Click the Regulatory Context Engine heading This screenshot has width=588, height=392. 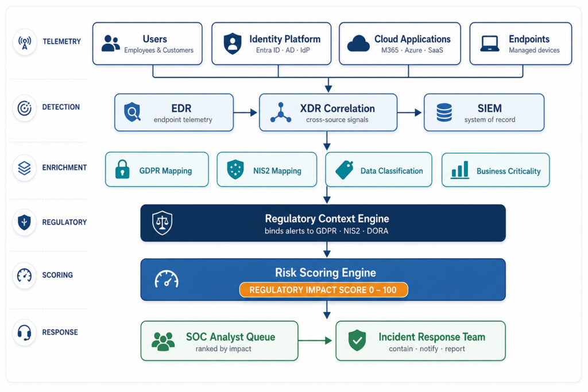(327, 219)
